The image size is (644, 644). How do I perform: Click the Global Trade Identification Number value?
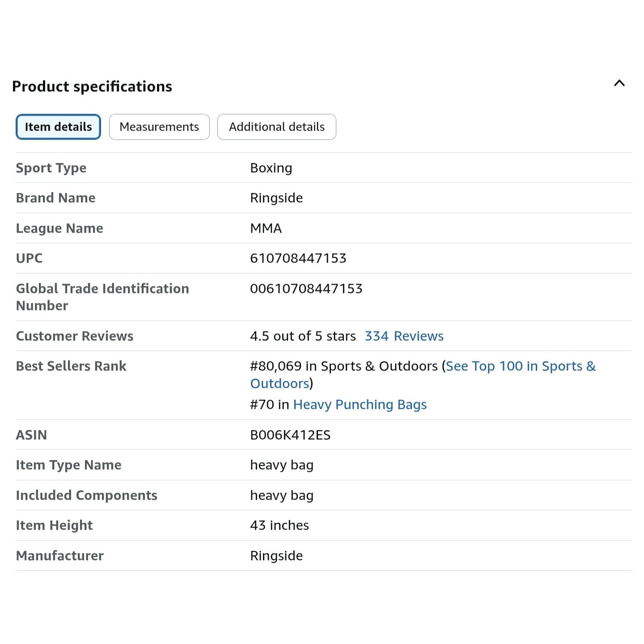click(x=306, y=289)
